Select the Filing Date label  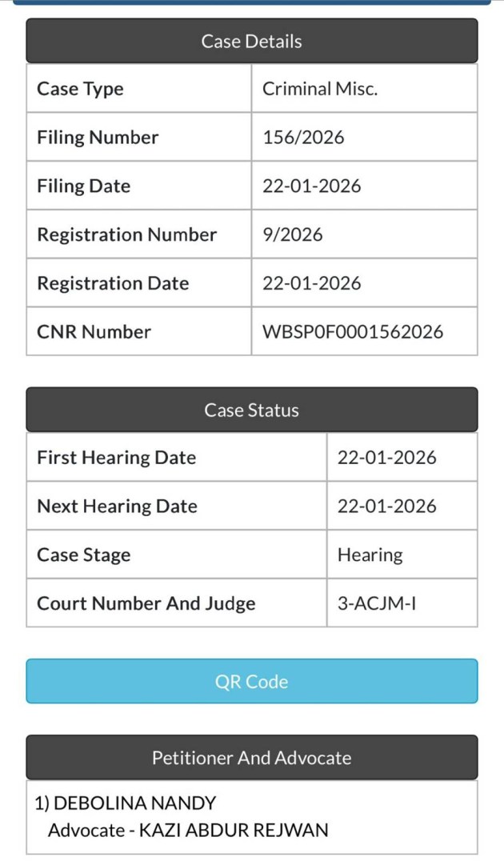[83, 186]
